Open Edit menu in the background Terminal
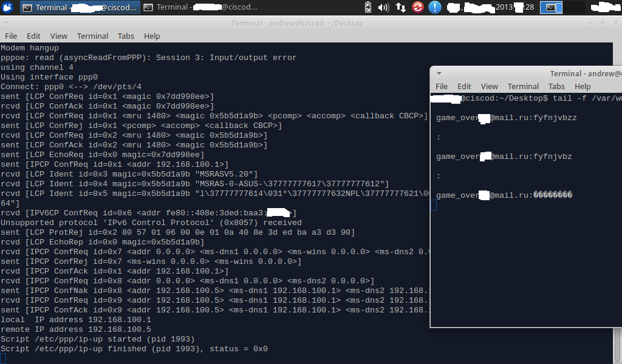The height and width of the screenshot is (364, 622). [x=33, y=36]
